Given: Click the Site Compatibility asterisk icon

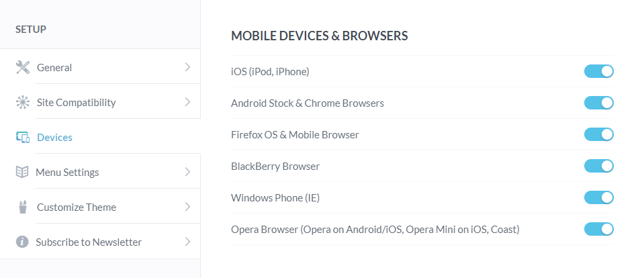Looking at the screenshot, I should coord(23,102).
